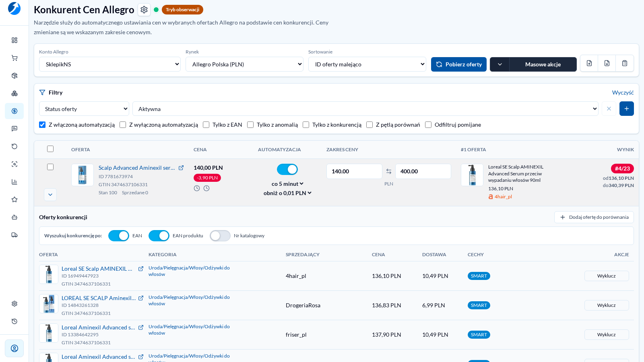Open external link icon for Loreal SE Scalp AMINEXIL
This screenshot has width=644, height=362.
click(141, 269)
